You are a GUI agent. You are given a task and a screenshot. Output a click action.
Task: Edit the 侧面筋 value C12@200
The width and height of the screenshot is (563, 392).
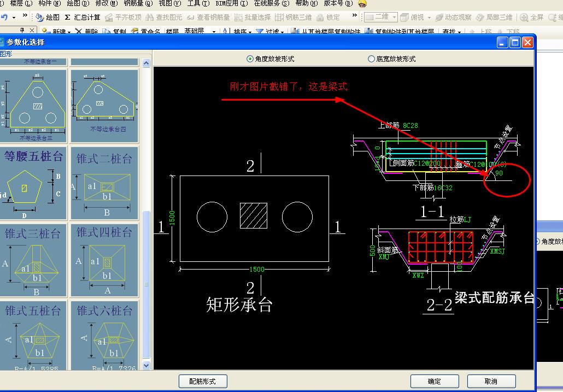tap(427, 163)
